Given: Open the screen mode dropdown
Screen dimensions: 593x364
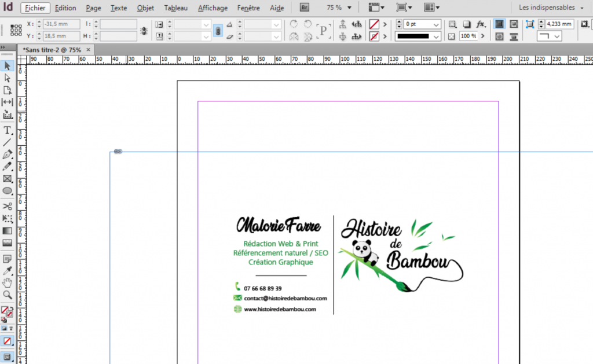Looking at the screenshot, I should pos(404,8).
